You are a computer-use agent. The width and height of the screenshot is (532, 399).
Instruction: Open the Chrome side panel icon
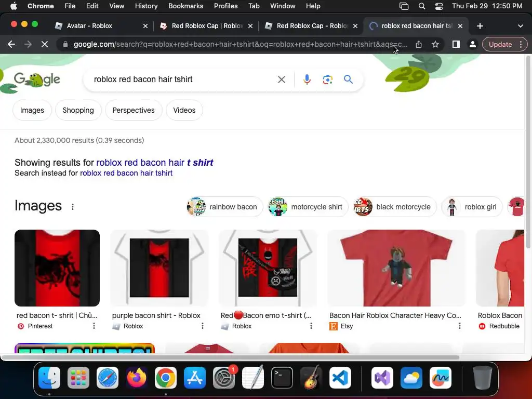[x=456, y=44]
